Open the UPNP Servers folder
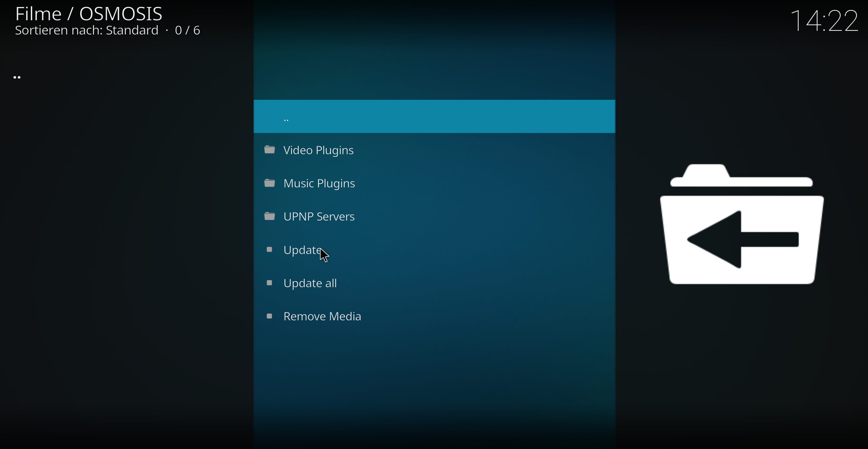The height and width of the screenshot is (449, 868). click(434, 217)
